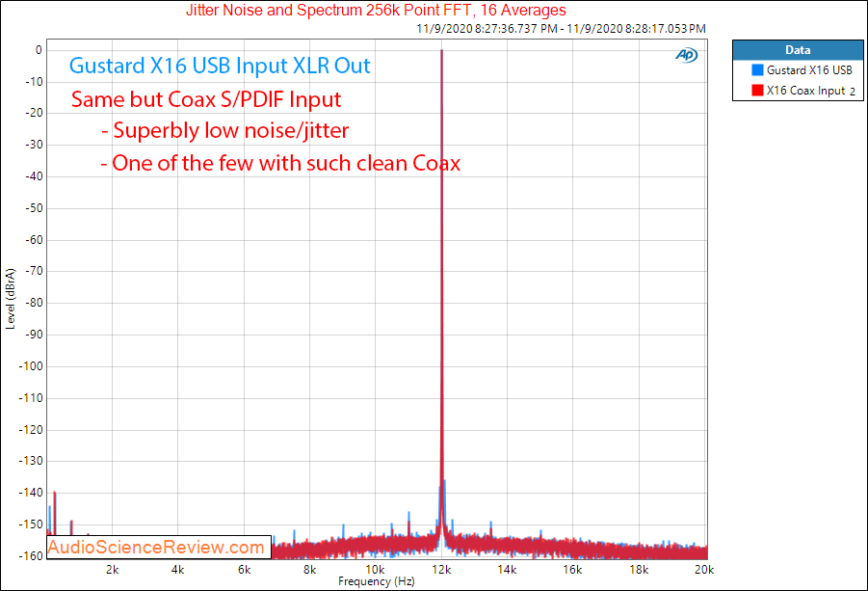This screenshot has width=868, height=591.
Task: Click the AP logo in the chart corner
Action: [687, 55]
